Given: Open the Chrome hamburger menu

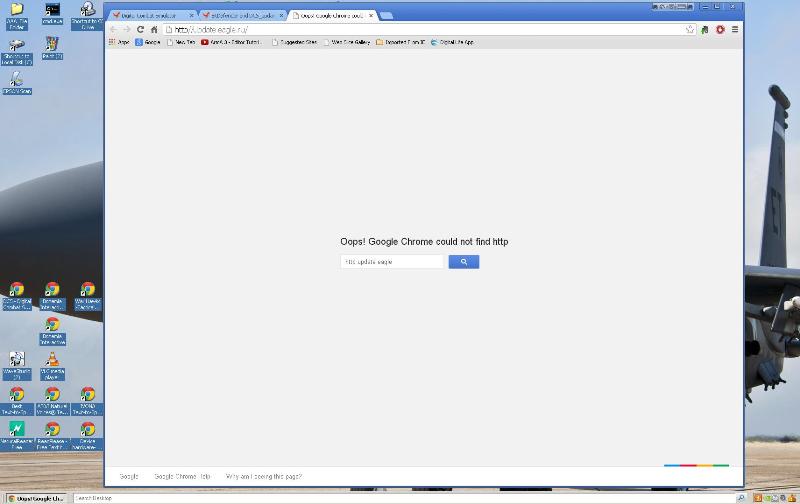Looking at the screenshot, I should 735,30.
